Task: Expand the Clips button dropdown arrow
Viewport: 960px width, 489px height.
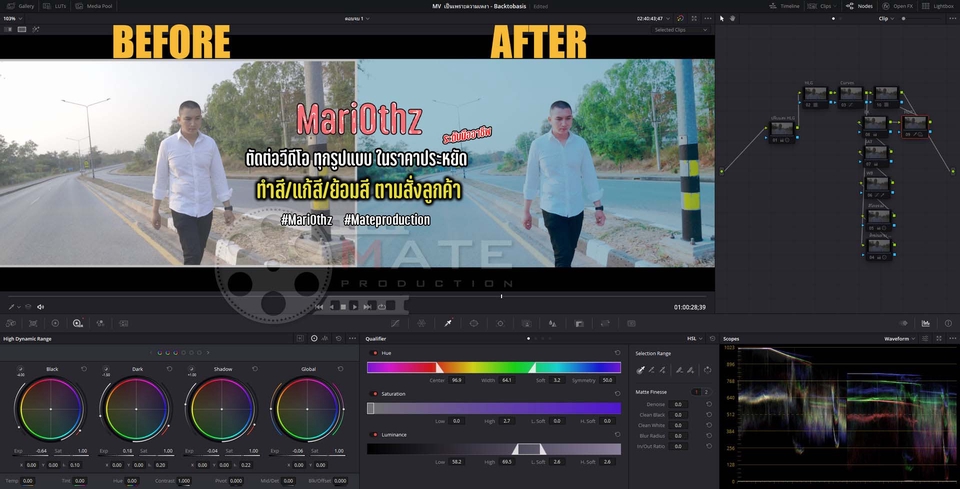Action: 836,6
